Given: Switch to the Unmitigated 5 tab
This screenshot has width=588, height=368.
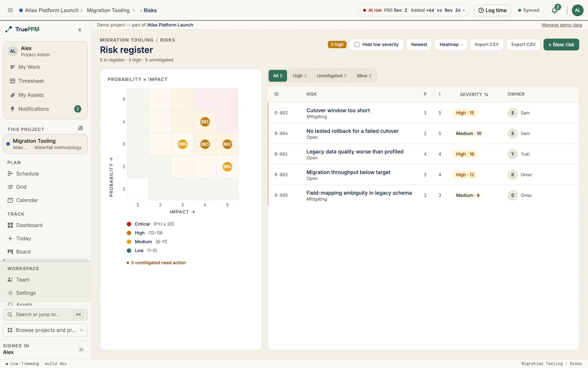Looking at the screenshot, I should click(x=331, y=76).
